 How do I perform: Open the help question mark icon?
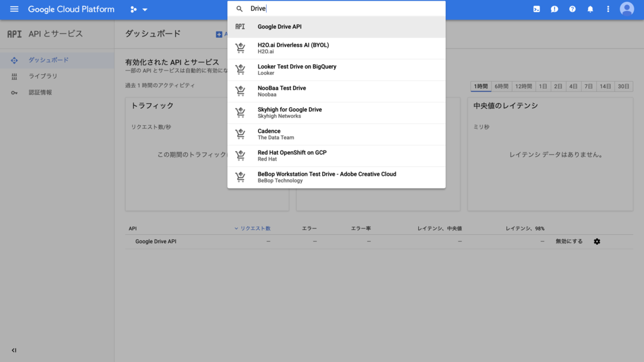click(572, 9)
